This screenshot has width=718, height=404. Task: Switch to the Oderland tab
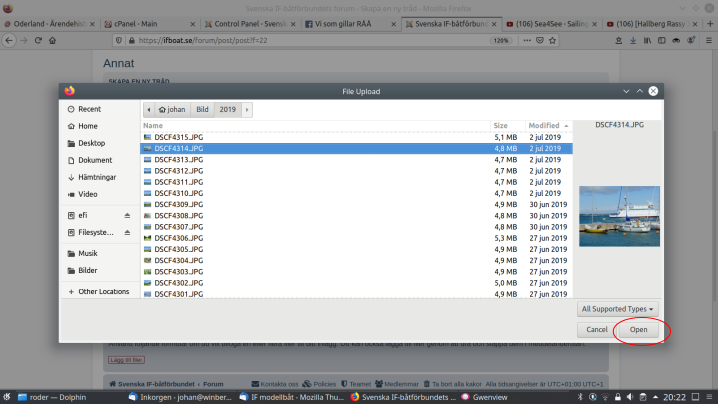pyautogui.click(x=49, y=24)
